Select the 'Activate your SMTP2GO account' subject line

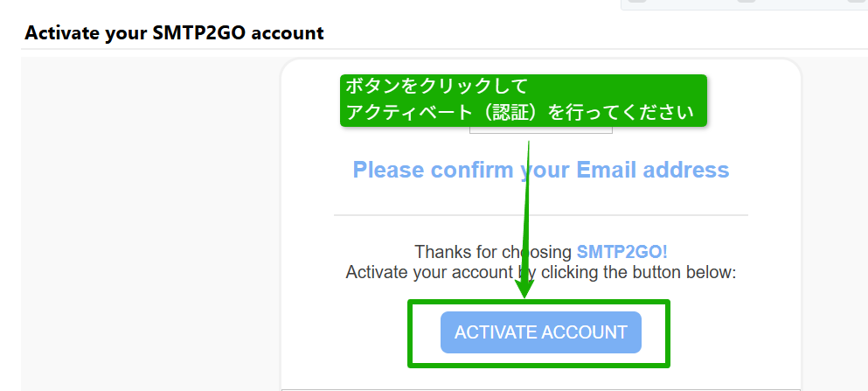click(x=174, y=33)
